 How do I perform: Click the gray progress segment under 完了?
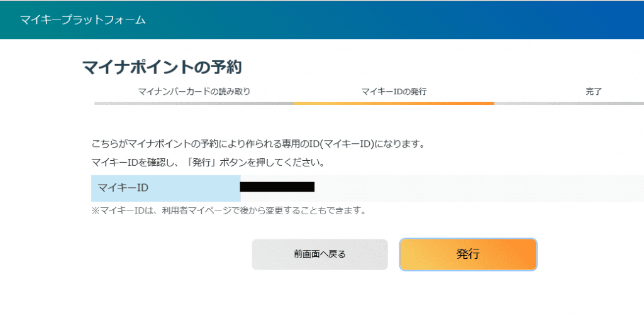click(569, 103)
